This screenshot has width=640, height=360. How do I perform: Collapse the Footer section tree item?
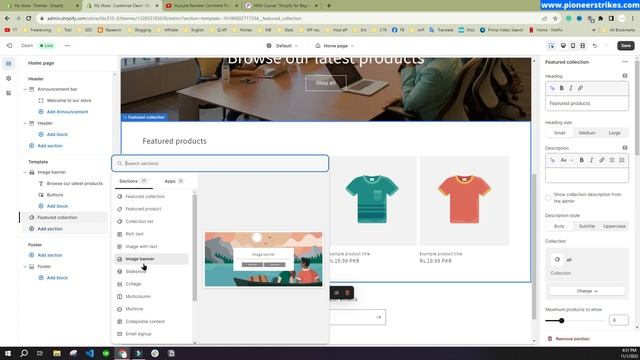25,267
